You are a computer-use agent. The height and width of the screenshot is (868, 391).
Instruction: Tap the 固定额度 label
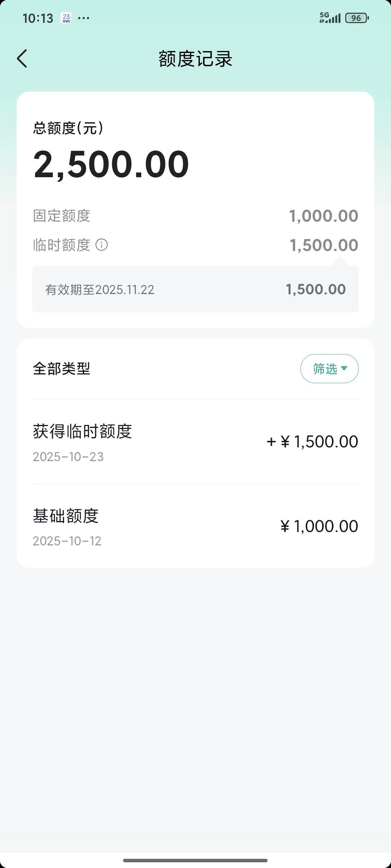pyautogui.click(x=62, y=216)
